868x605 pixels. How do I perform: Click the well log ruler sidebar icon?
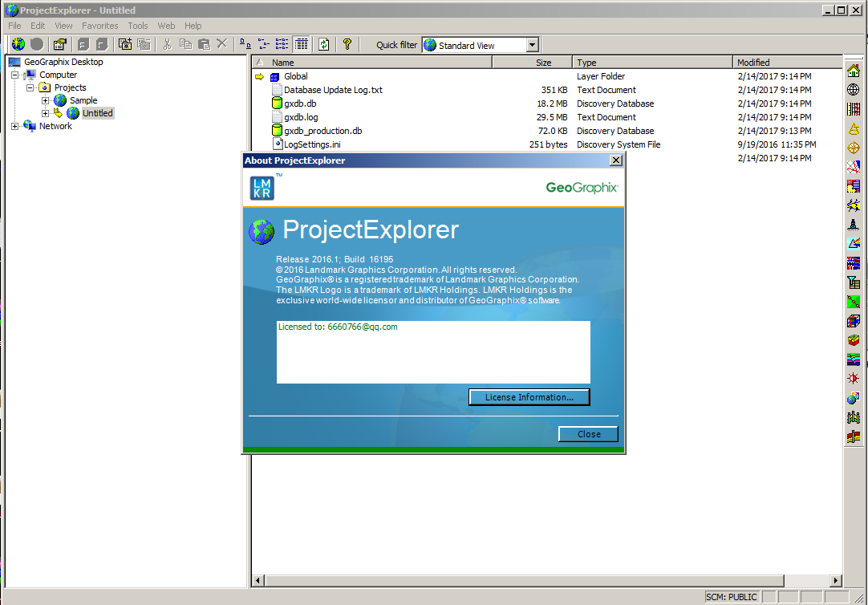(x=854, y=109)
